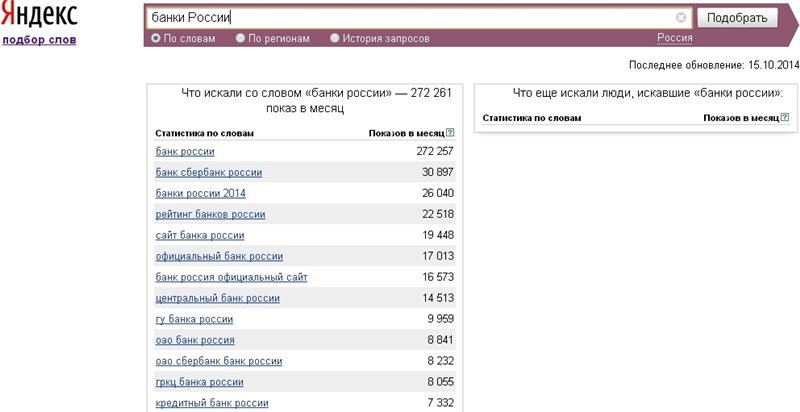800x412 pixels.
Task: Open the банк сбербанк россии link
Action: tap(209, 172)
